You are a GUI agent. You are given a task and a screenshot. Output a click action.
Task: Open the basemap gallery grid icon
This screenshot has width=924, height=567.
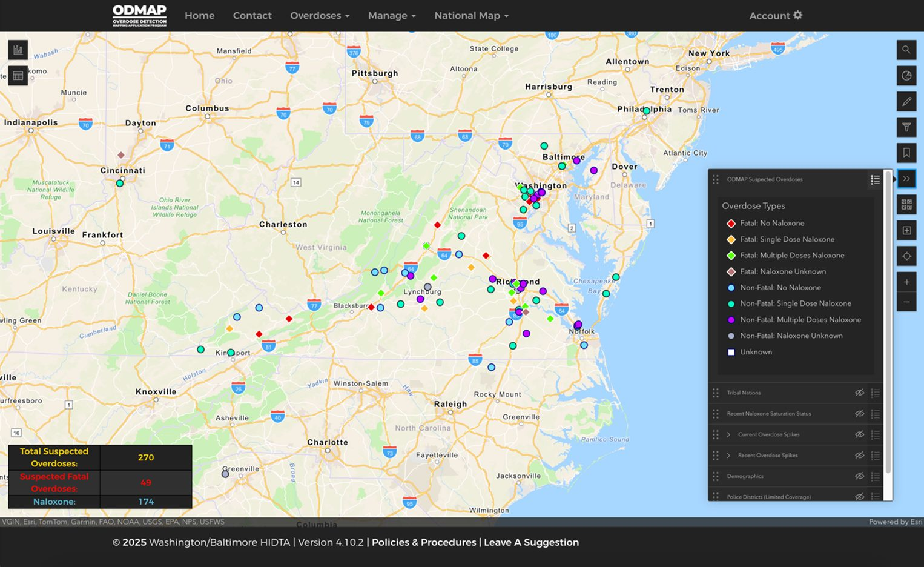[906, 205]
